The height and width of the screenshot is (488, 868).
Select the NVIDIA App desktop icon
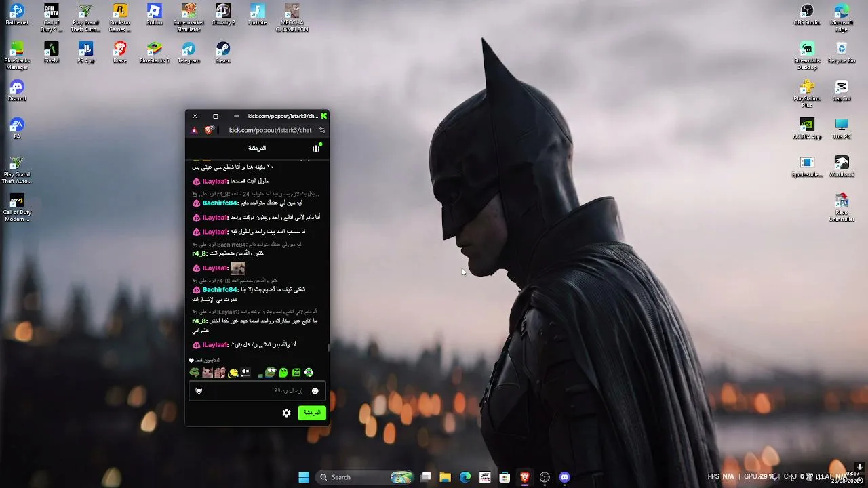[x=807, y=129]
